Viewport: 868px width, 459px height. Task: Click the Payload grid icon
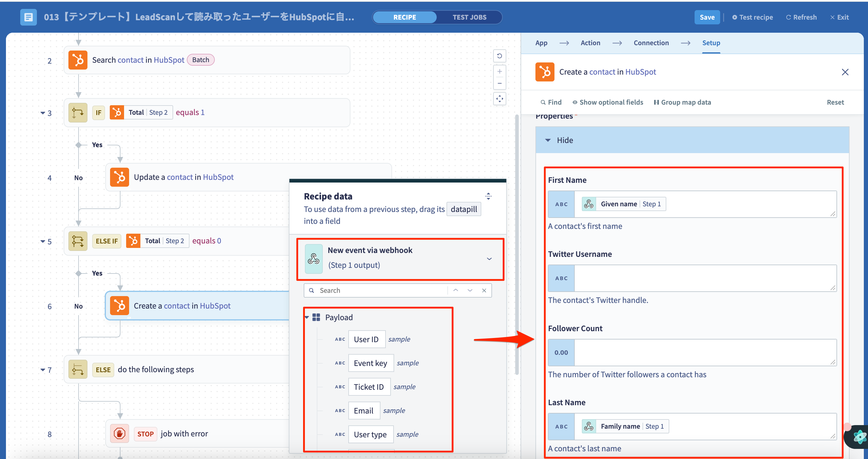click(x=316, y=317)
